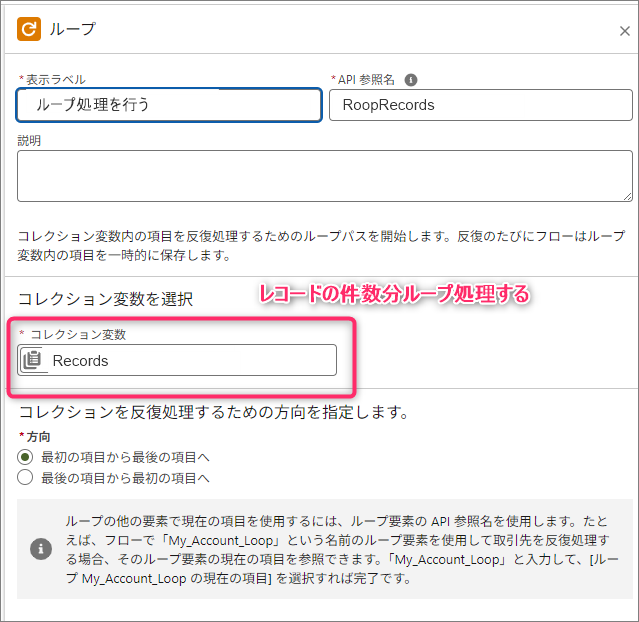Select the 最初の項目から最後の項目へ radio button
Screen dimensions: 639x622
(x=26, y=457)
